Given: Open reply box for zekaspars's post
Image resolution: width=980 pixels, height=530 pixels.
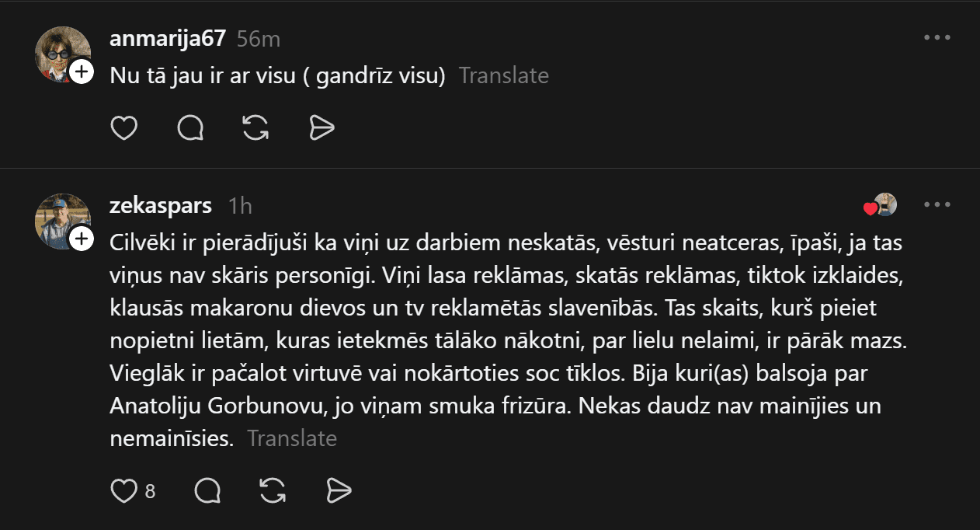Looking at the screenshot, I should 207,490.
